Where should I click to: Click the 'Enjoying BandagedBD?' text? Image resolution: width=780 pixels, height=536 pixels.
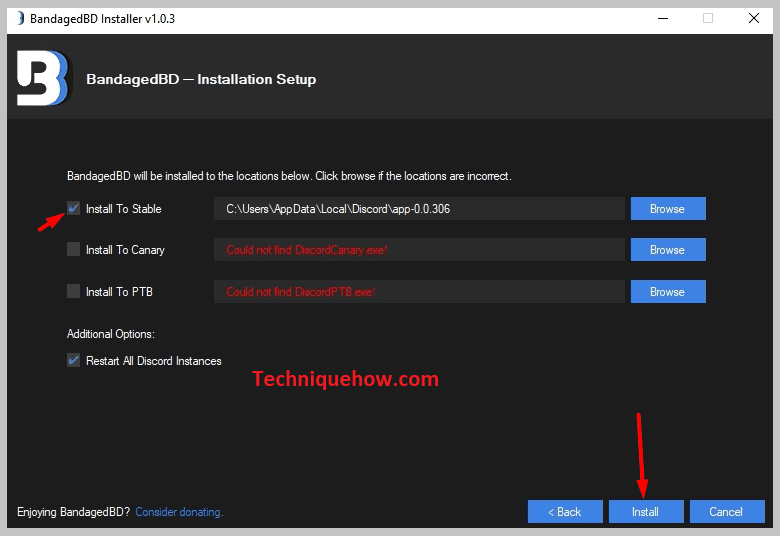(x=74, y=512)
